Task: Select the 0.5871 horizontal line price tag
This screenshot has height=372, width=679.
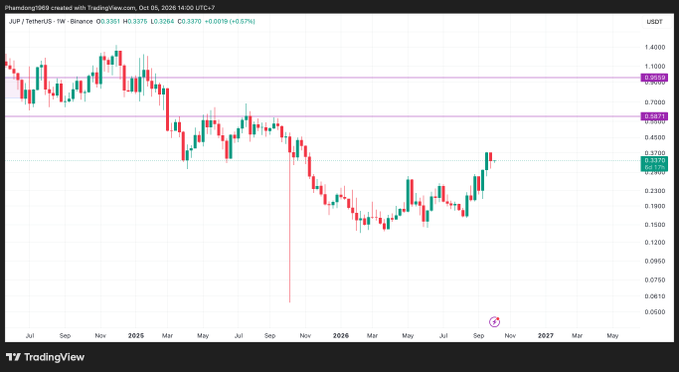Action: [654, 116]
